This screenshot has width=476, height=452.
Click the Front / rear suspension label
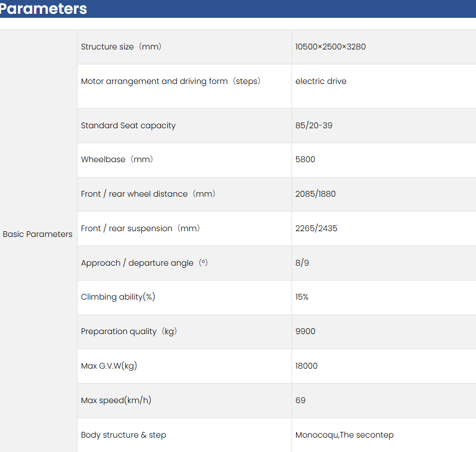tap(141, 228)
